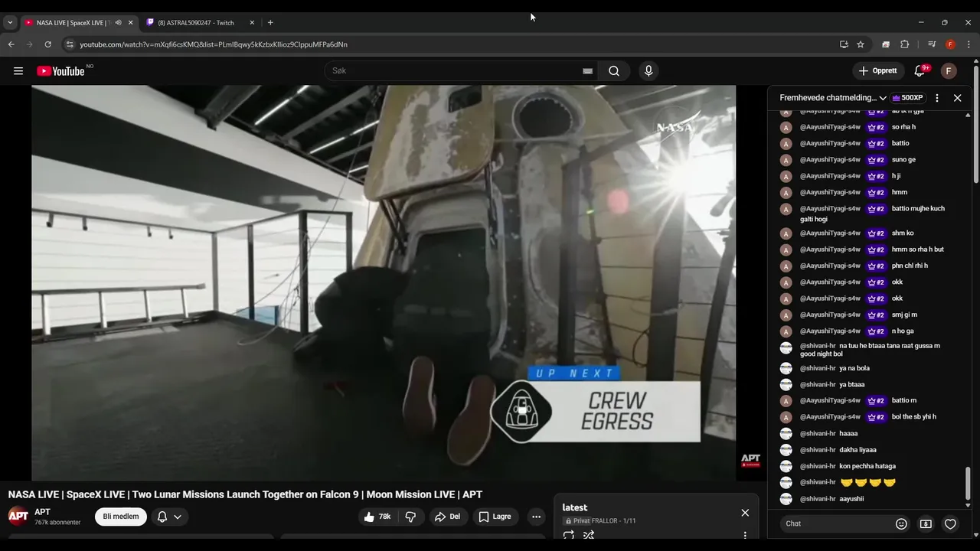Viewport: 980px width, 551px height.
Task: Start voice search with the microphone
Action: [648, 71]
